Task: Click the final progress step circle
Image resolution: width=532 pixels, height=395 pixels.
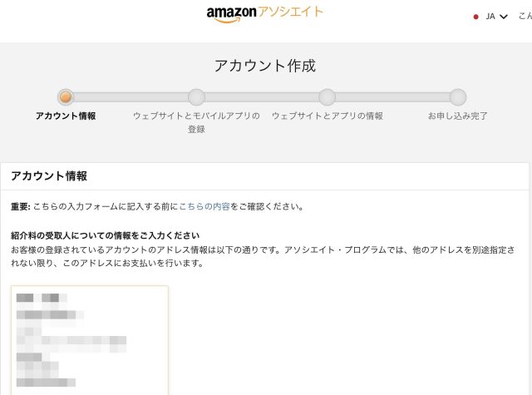Action: pyautogui.click(x=457, y=97)
